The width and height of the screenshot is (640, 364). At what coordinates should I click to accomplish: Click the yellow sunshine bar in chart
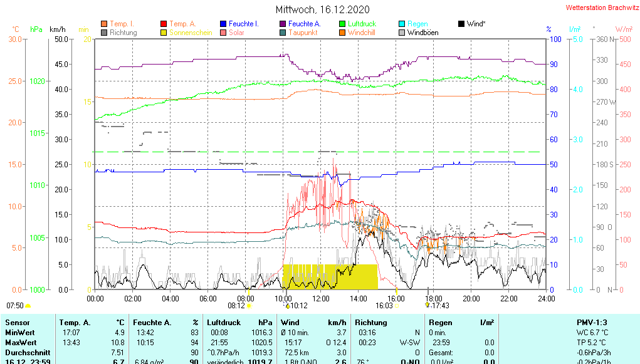click(x=330, y=276)
